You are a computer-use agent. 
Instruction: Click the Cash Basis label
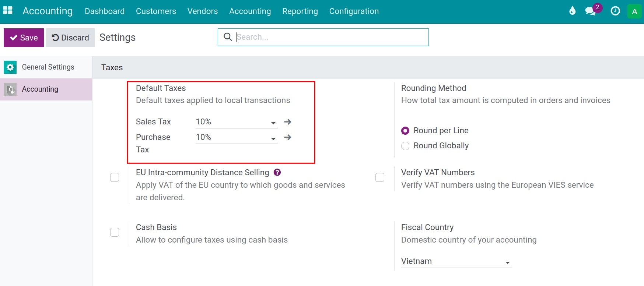[156, 227]
